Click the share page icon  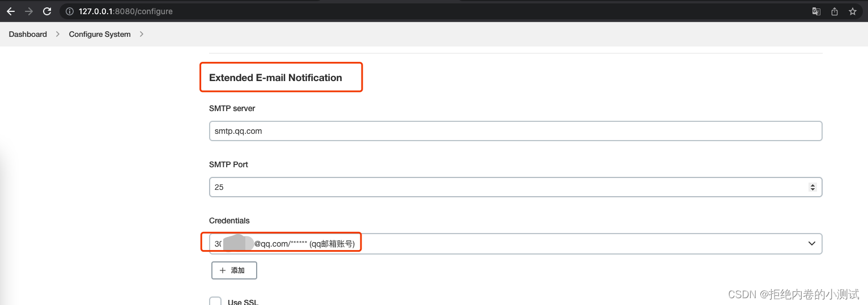pyautogui.click(x=834, y=11)
